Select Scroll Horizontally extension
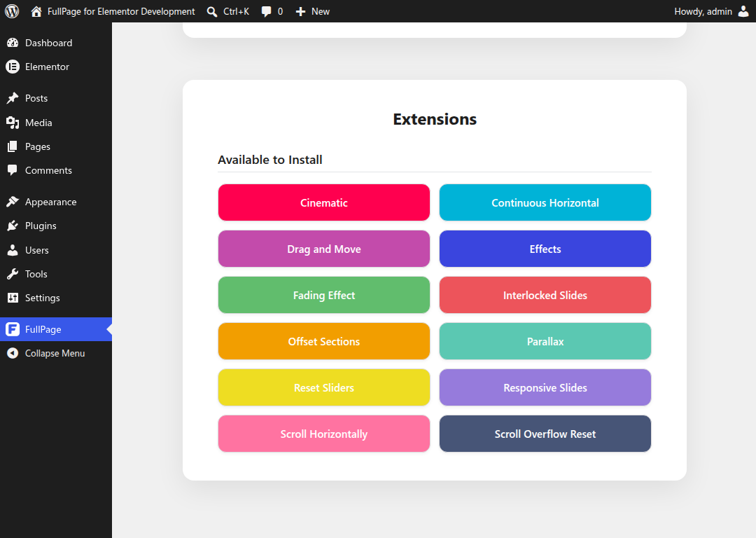Viewport: 756px width, 538px height. pyautogui.click(x=324, y=434)
